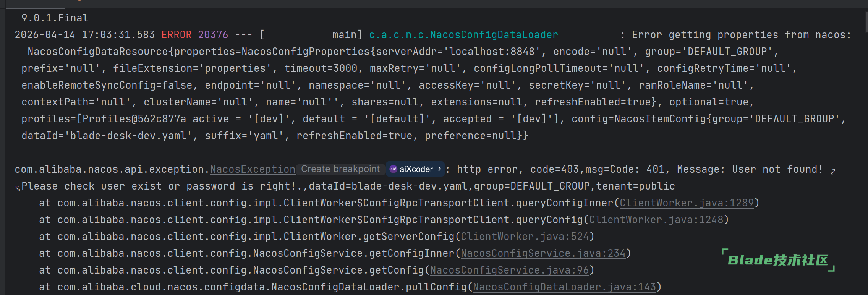Viewport: 868px width, 295px height.
Task: Click the process ID 20376 text
Action: click(x=213, y=35)
